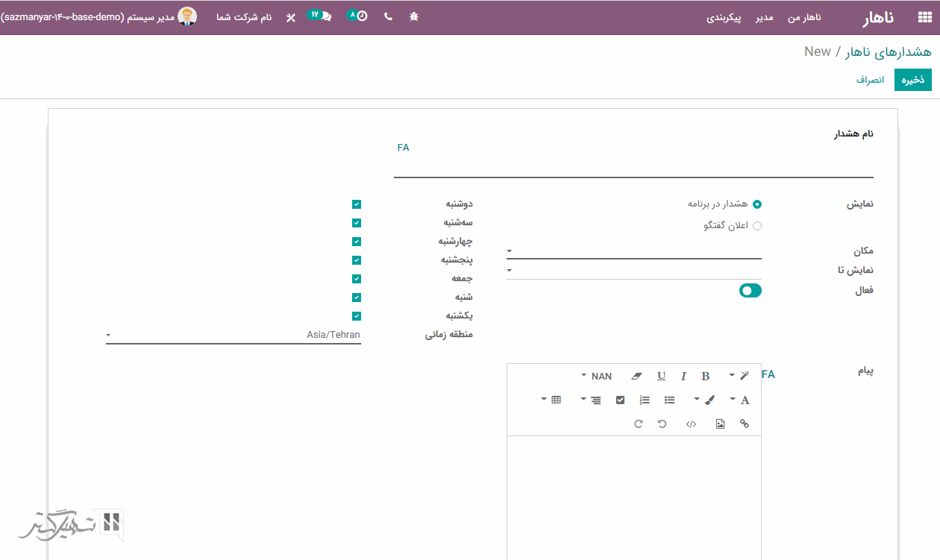The height and width of the screenshot is (560, 940).
Task: Click the ذخیره save button
Action: point(913,80)
